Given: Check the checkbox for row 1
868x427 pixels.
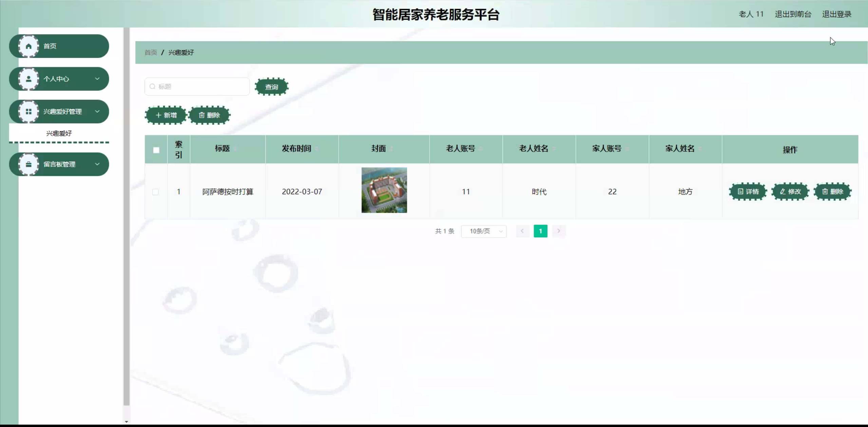Looking at the screenshot, I should tap(155, 192).
